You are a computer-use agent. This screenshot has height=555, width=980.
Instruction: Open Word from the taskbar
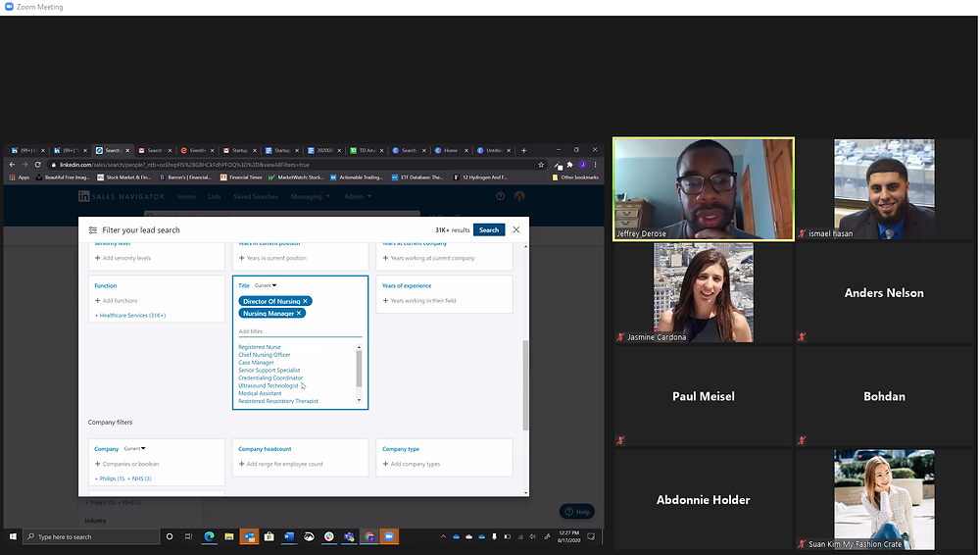click(289, 536)
